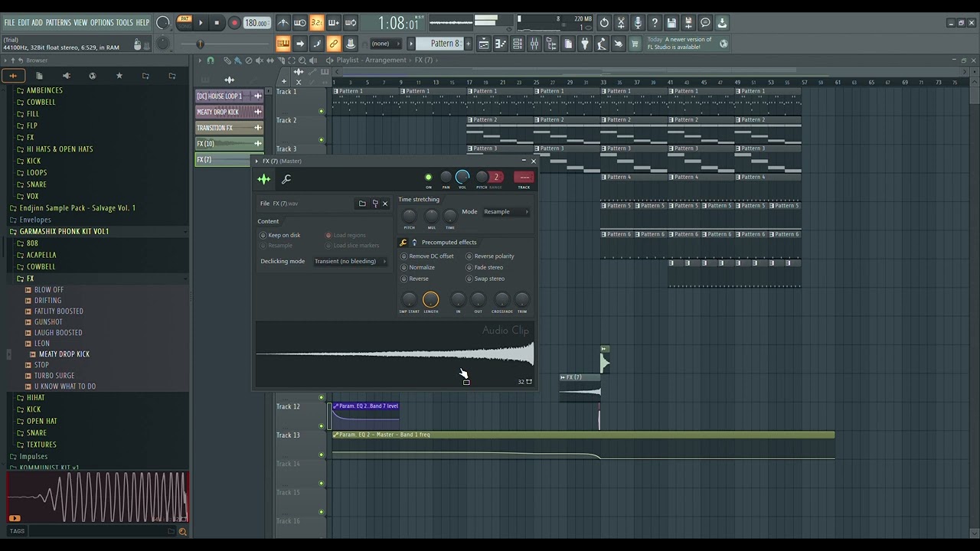Click the PAN knob in FX (7) window
This screenshot has height=551, width=980.
(x=446, y=178)
